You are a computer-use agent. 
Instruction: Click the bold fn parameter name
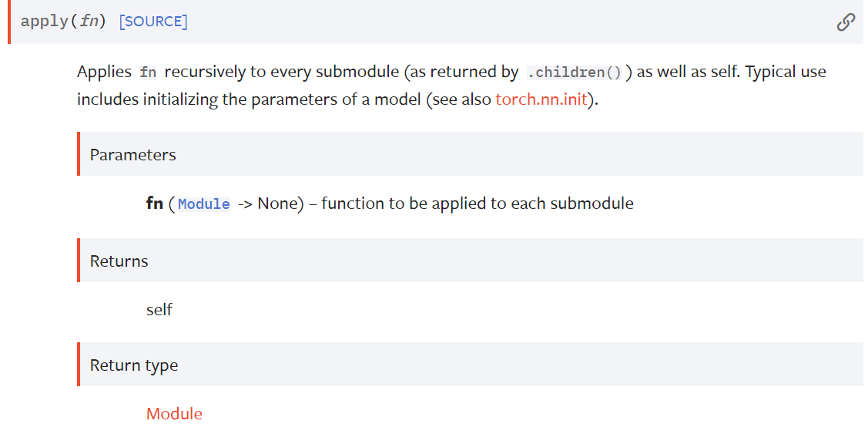pos(154,204)
